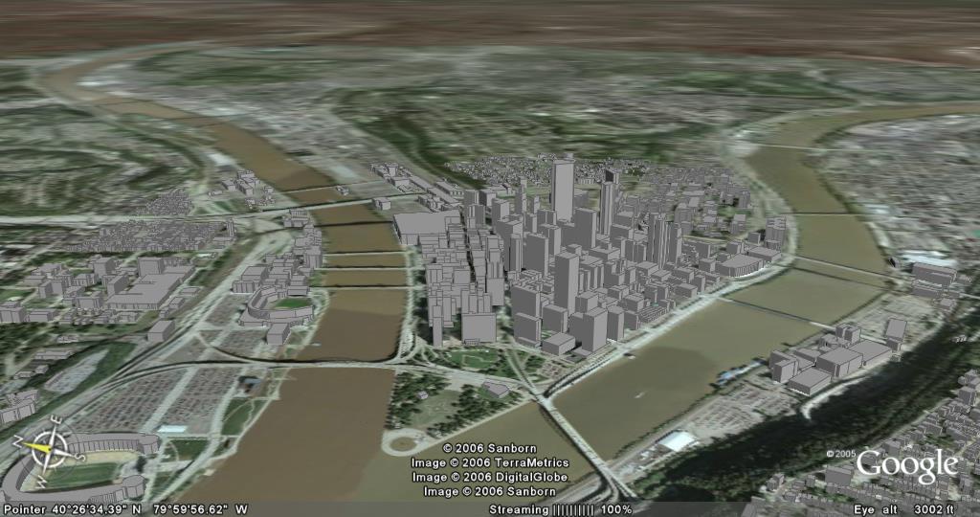Image resolution: width=980 pixels, height=517 pixels.
Task: Click the DigitalGlobe image copyright line
Action: pos(488,477)
